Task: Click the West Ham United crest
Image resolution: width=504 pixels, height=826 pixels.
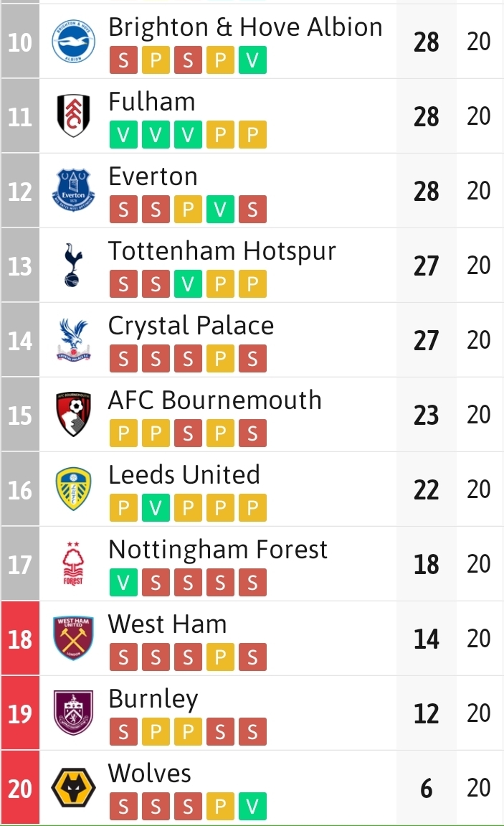Action: point(73,639)
